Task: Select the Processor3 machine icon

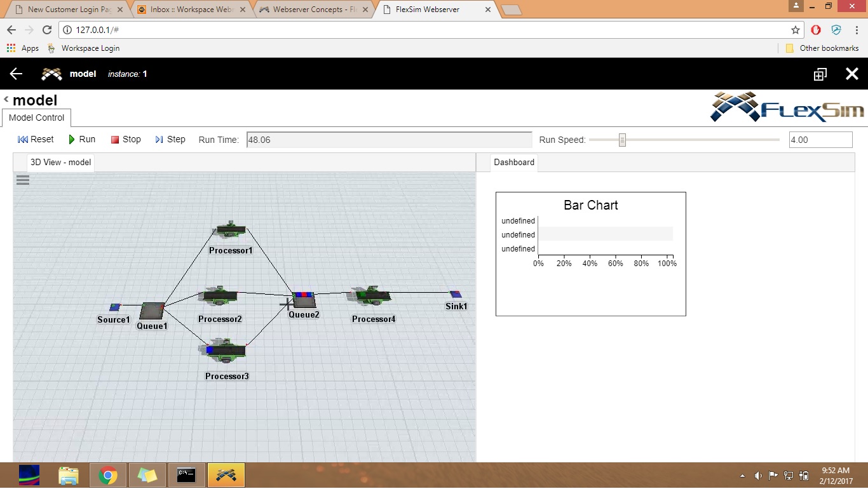Action: 226,351
